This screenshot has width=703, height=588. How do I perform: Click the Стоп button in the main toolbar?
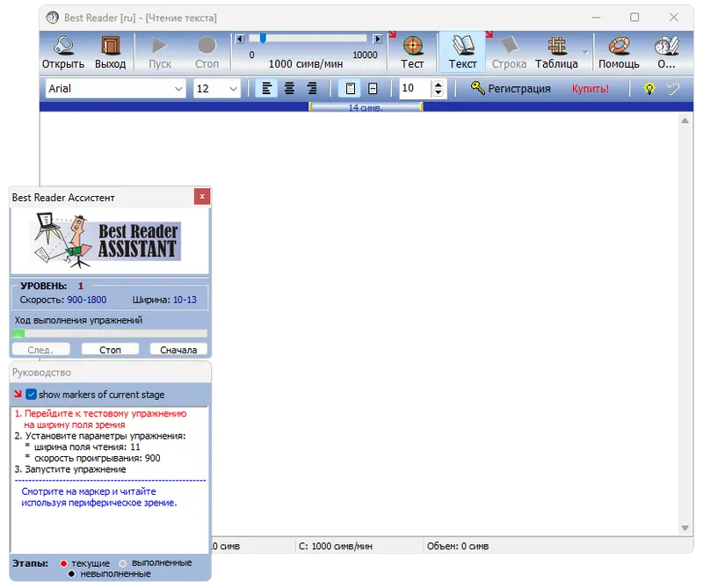[x=207, y=53]
